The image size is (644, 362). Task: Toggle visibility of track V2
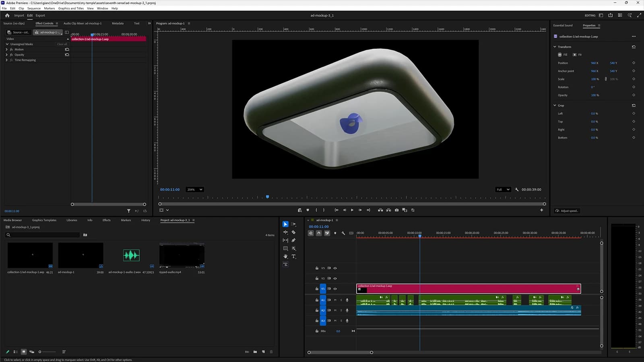coord(335,278)
